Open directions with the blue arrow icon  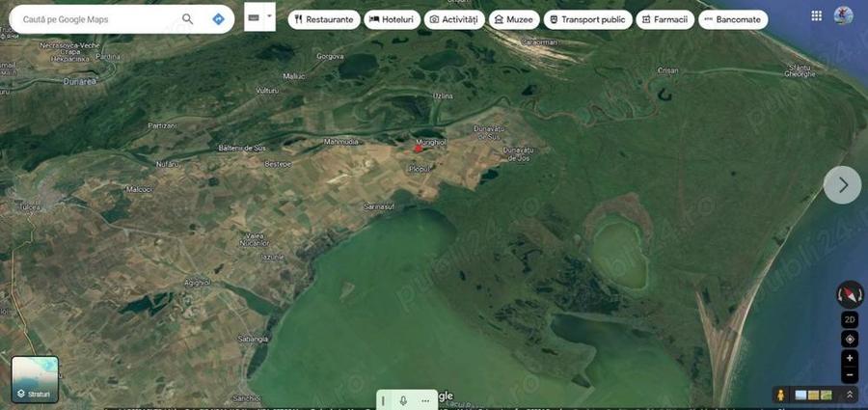(219, 19)
